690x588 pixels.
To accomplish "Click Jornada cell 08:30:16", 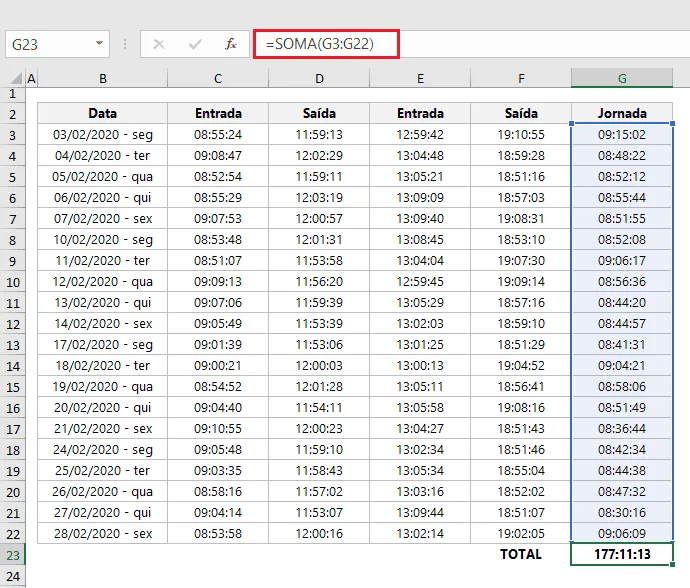I will point(622,512).
